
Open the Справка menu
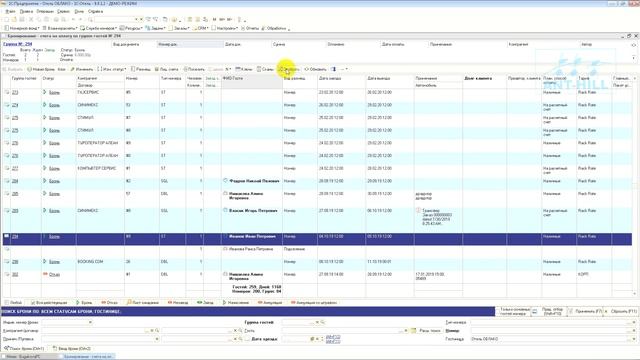[x=96, y=11]
